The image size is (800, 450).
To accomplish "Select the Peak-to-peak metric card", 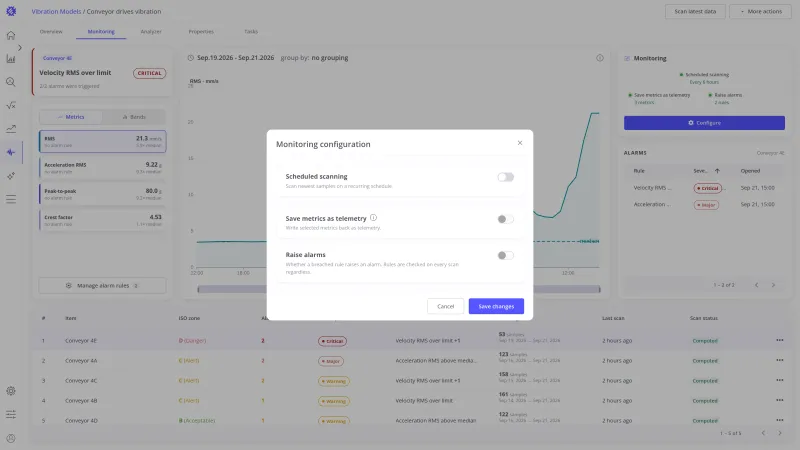I will click(103, 194).
